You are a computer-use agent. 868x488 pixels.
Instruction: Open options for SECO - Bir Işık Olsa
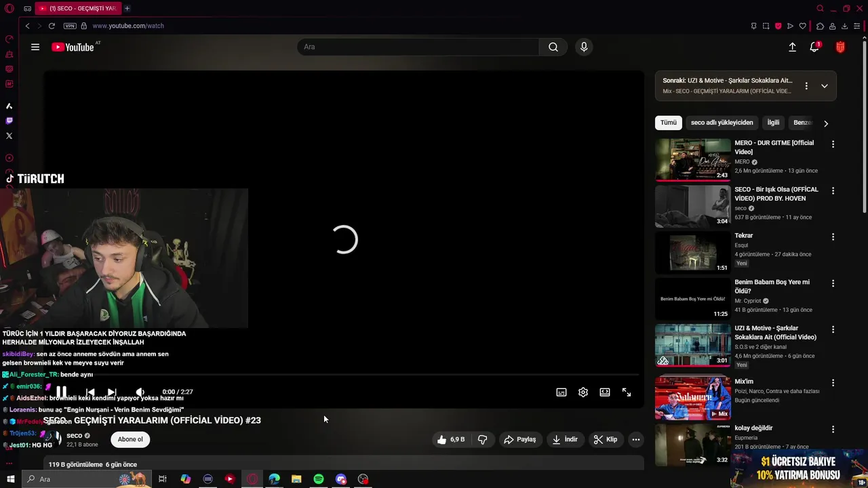[833, 190]
